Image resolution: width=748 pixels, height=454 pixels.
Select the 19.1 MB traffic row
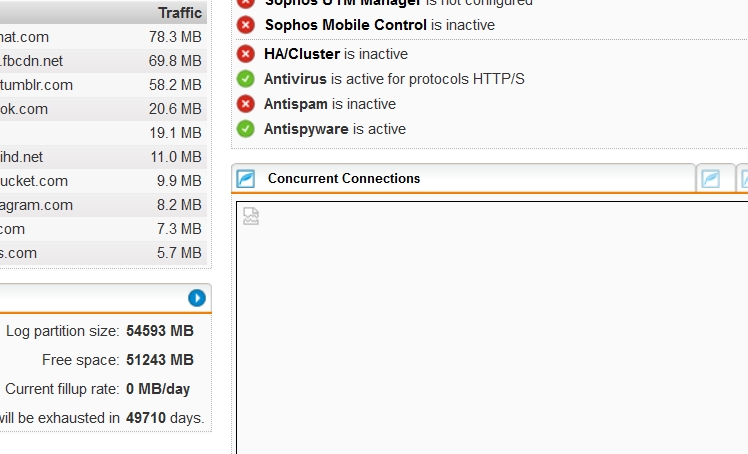(104, 133)
